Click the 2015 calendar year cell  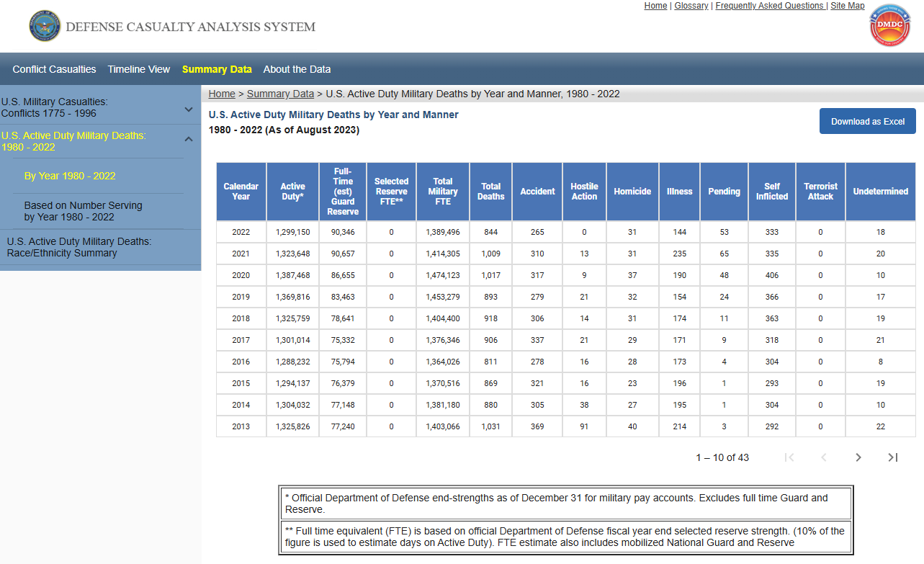point(241,383)
